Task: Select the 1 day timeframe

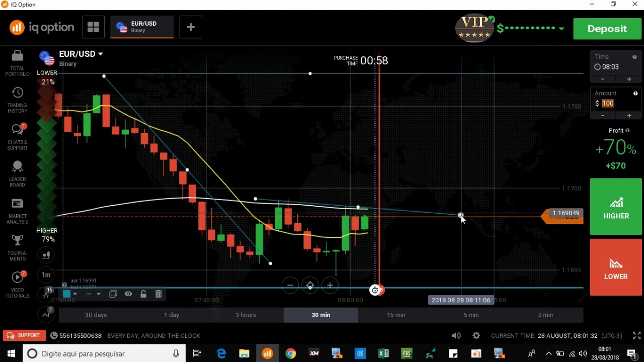Action: [x=172, y=315]
